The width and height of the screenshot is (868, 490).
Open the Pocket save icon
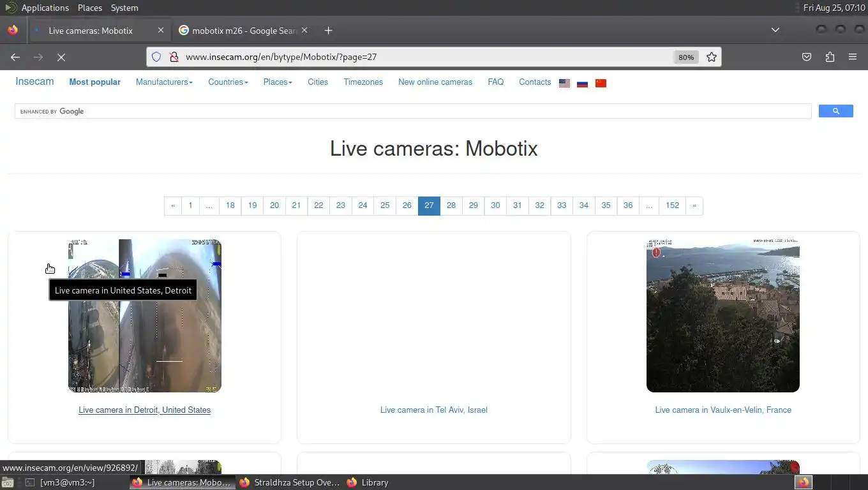(807, 57)
